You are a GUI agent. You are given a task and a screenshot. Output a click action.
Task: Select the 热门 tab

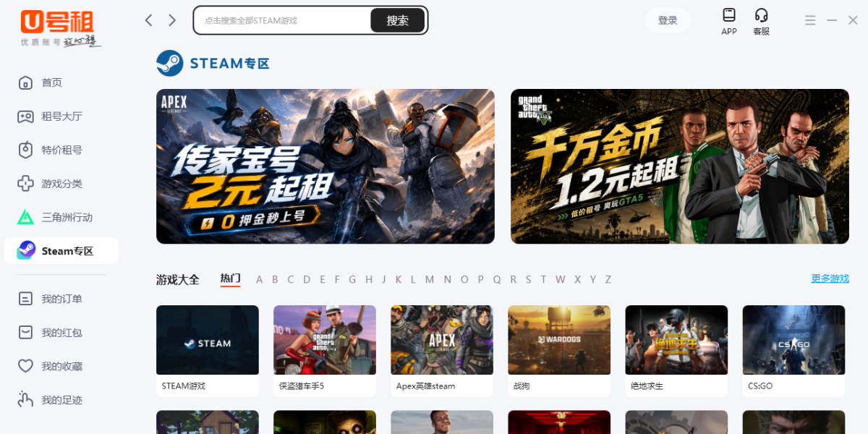coord(231,278)
